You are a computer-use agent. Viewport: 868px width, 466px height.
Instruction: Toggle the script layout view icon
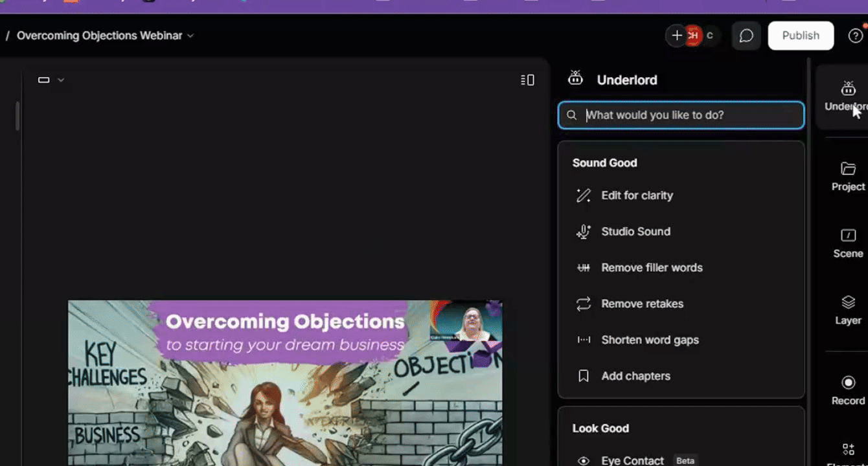527,80
